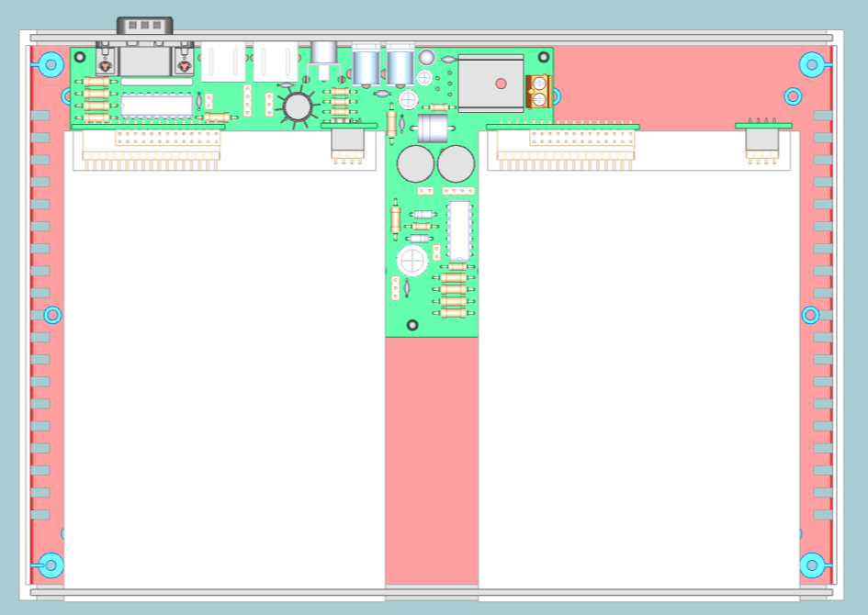This screenshot has height=615, width=868.
Task: Select the four-pin header above the center board's chip
Action: pyautogui.click(x=458, y=191)
